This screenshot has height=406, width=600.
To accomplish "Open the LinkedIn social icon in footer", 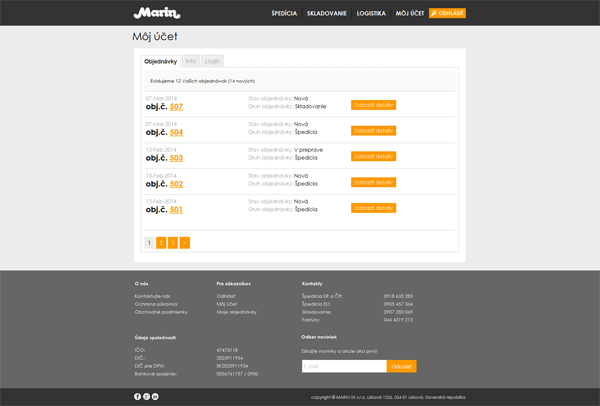I will point(155,396).
